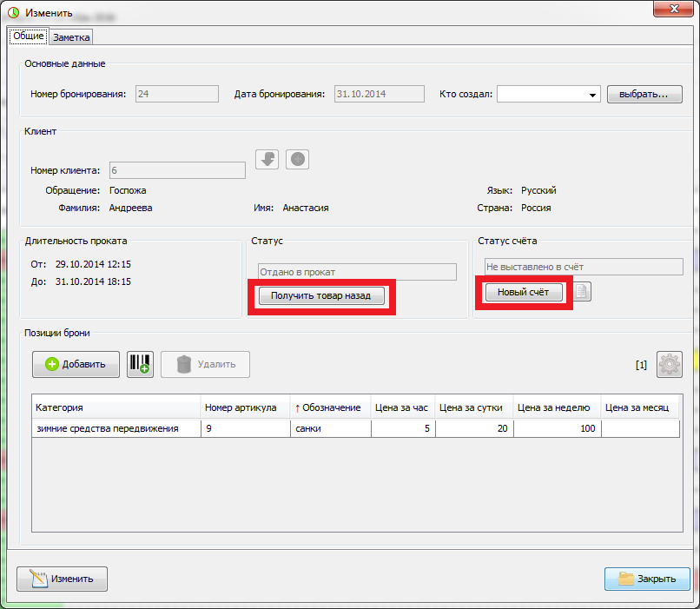Click the rental end '31.10.2014 18:15'
700x609 pixels.
pos(93,281)
